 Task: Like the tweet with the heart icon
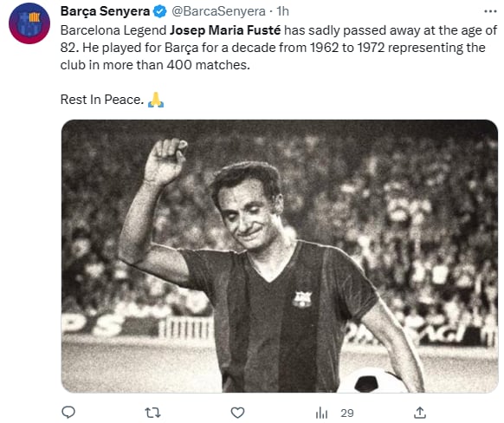click(x=238, y=413)
